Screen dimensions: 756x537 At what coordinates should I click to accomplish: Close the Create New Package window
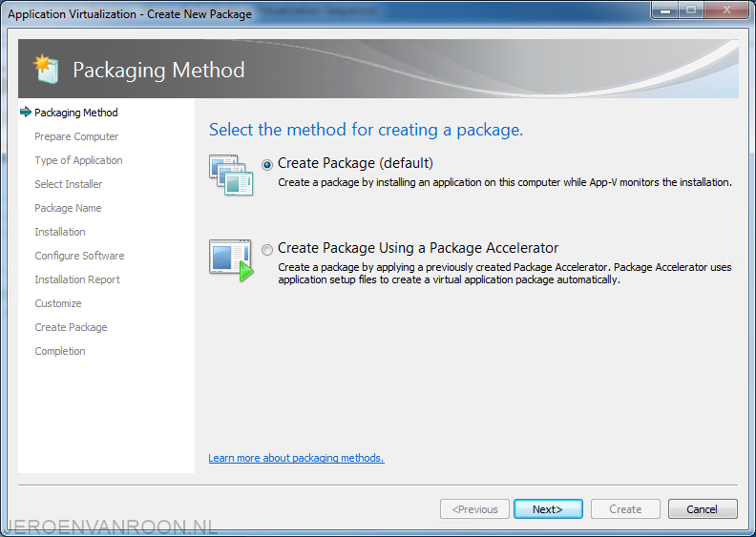[x=726, y=10]
